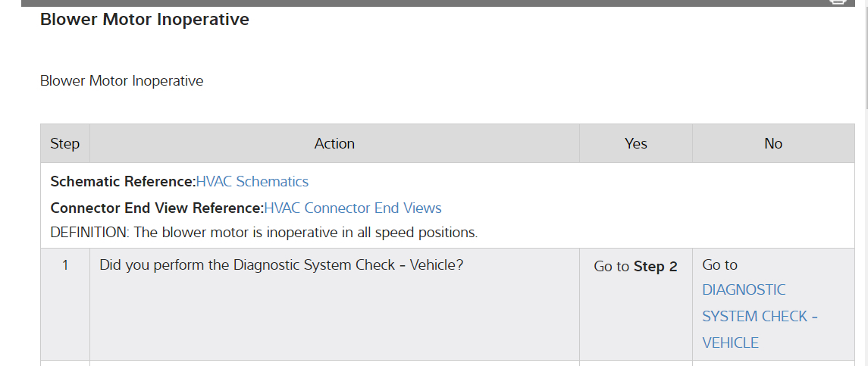This screenshot has width=868, height=366.
Task: Click the bold Step 2 reference
Action: [655, 267]
